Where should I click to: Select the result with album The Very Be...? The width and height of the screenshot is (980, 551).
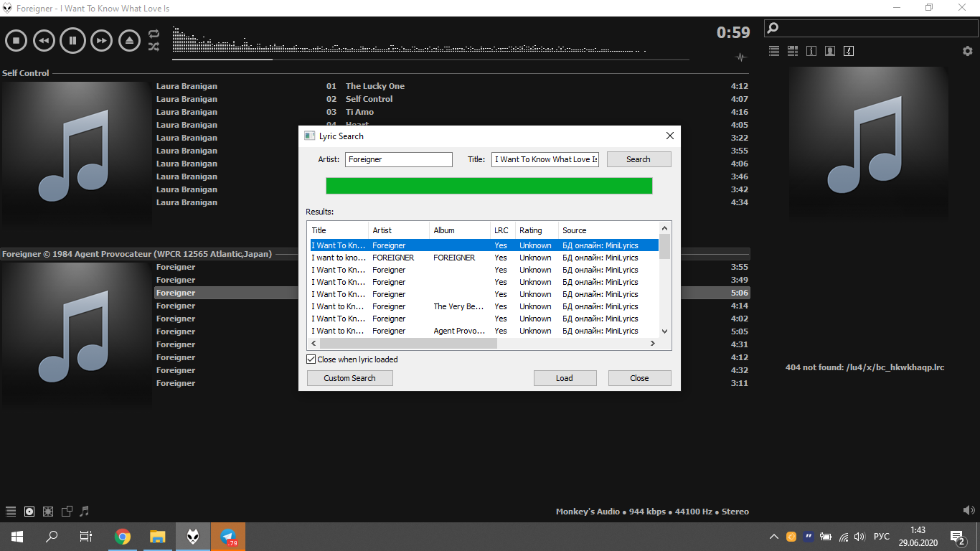tap(484, 306)
